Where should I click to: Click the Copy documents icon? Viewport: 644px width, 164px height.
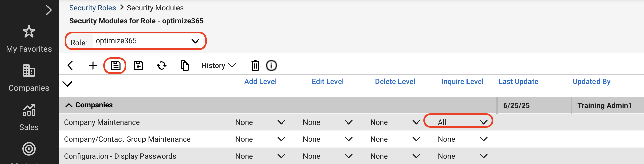185,65
